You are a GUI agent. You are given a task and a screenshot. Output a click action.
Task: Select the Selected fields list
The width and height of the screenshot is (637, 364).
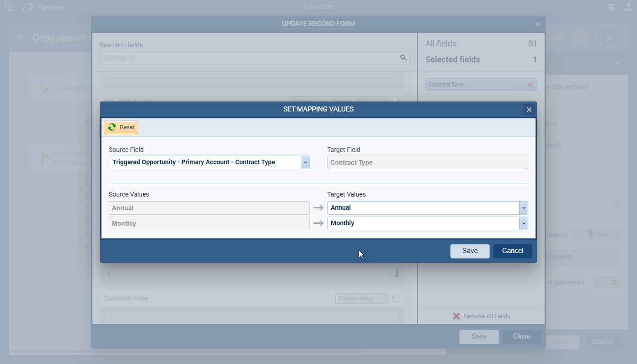452,60
